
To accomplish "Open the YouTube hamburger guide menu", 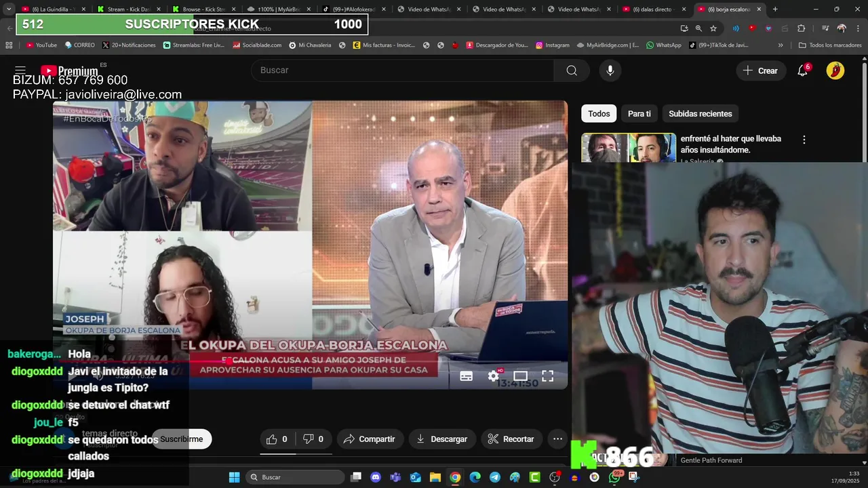I will coord(20,70).
